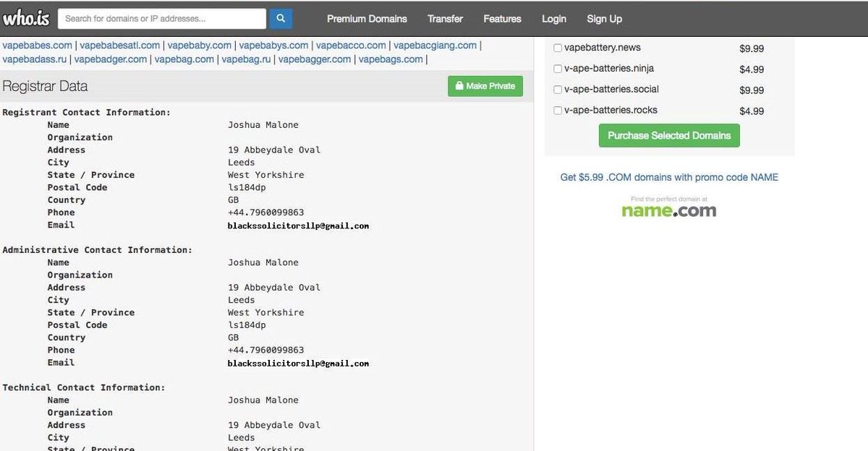
Task: Click registrant state West Yorkshire
Action: (266, 175)
